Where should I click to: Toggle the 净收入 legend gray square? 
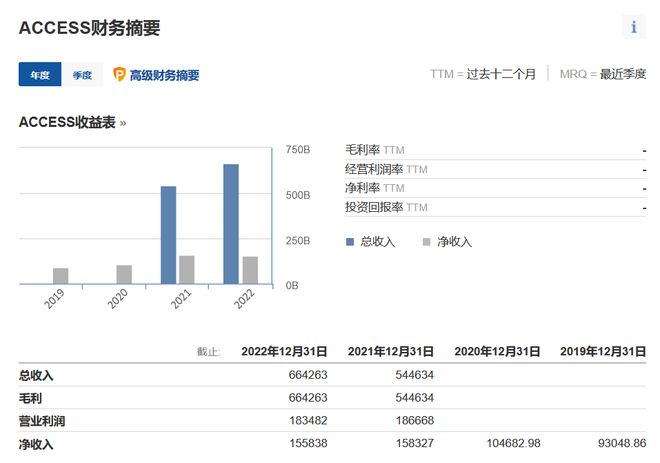427,242
